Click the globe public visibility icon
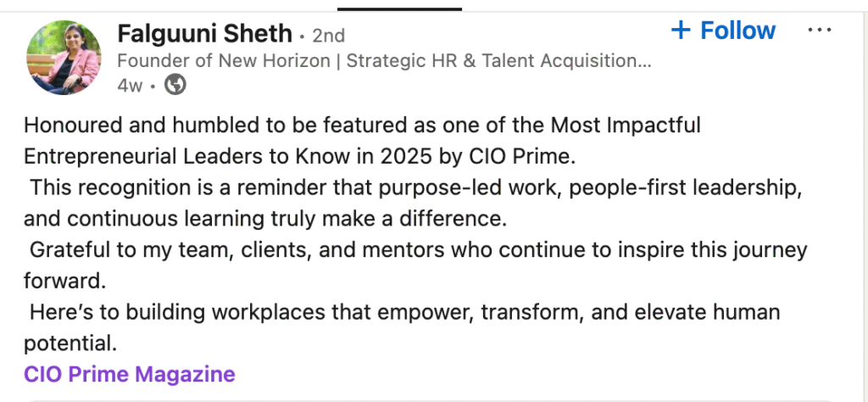Image resolution: width=868 pixels, height=402 pixels. [x=175, y=85]
